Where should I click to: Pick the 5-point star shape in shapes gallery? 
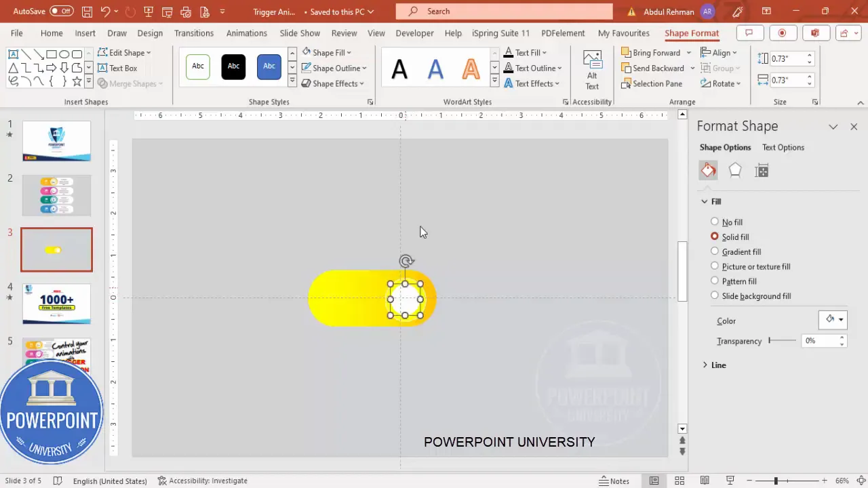[77, 81]
